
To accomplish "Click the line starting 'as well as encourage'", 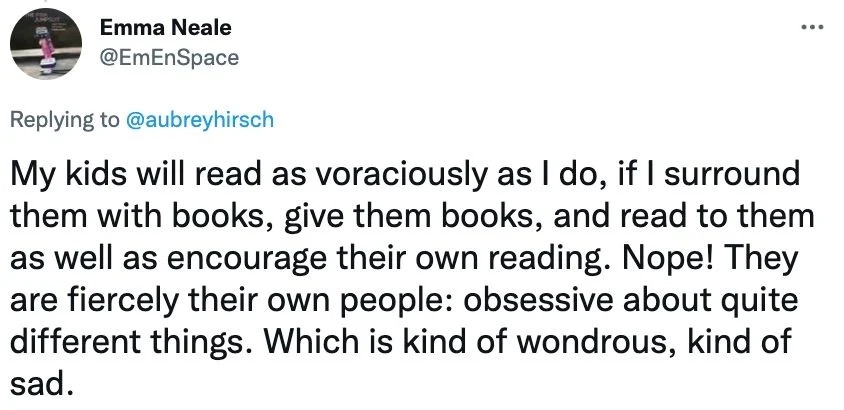I will 404,259.
